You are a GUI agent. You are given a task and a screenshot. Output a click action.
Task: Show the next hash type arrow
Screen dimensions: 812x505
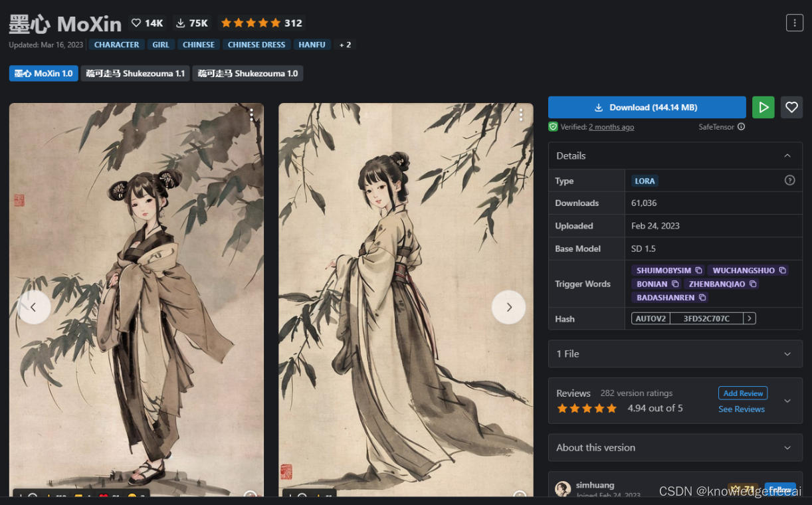coord(750,318)
